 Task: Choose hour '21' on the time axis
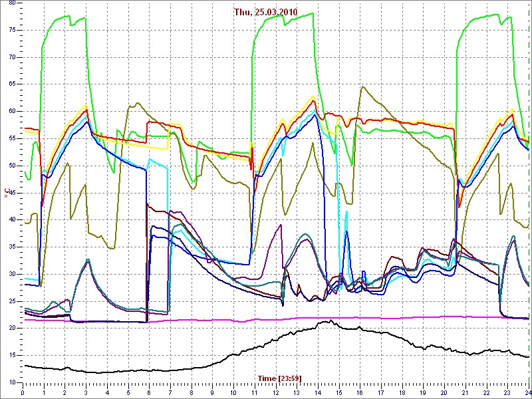[465, 392]
